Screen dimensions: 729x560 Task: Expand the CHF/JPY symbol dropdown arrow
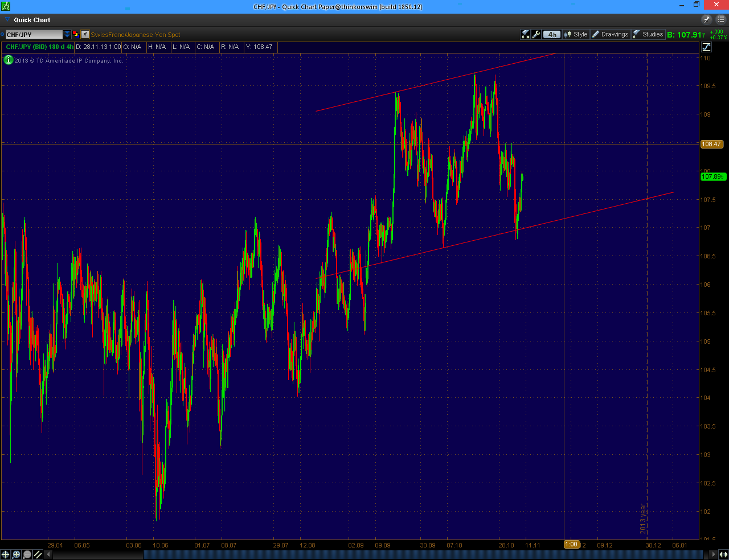coord(67,35)
